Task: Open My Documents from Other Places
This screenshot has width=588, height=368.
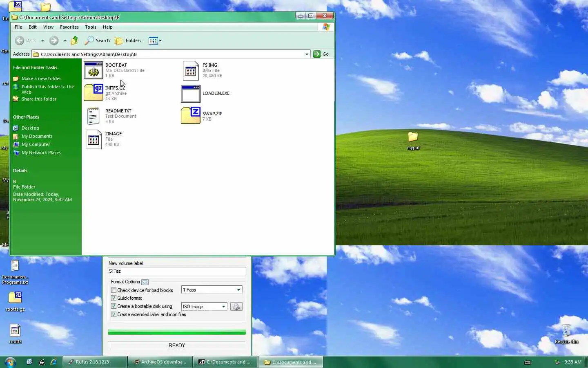Action: point(37,136)
